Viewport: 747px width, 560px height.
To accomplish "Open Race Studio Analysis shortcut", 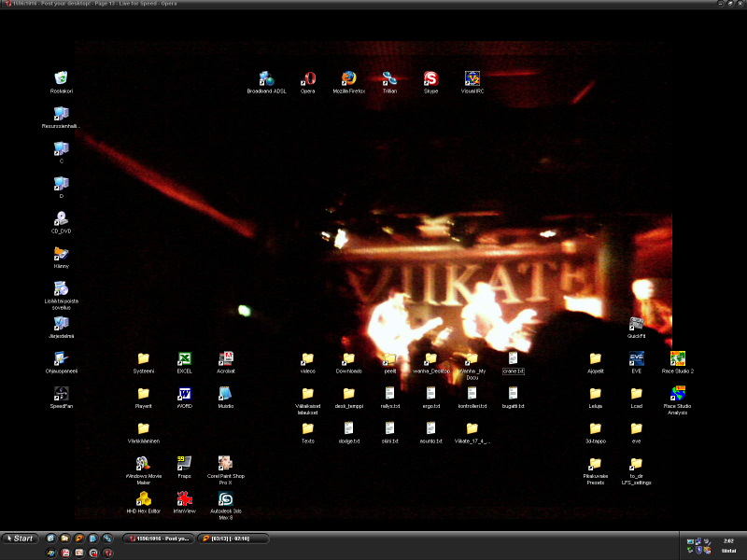I will click(x=678, y=400).
